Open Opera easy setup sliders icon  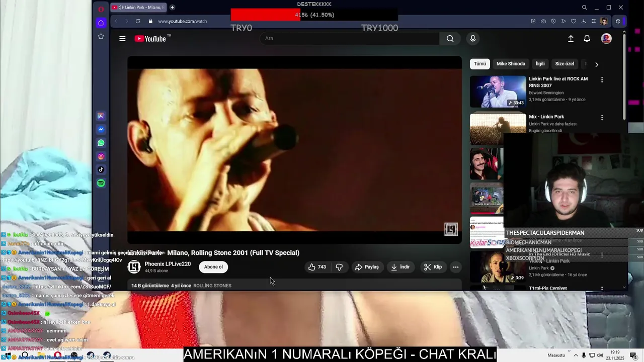pyautogui.click(x=594, y=21)
